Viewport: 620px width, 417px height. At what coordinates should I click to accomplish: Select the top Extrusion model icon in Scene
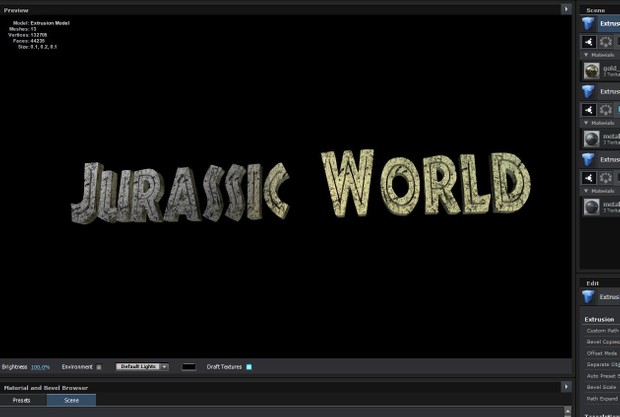tap(588, 24)
